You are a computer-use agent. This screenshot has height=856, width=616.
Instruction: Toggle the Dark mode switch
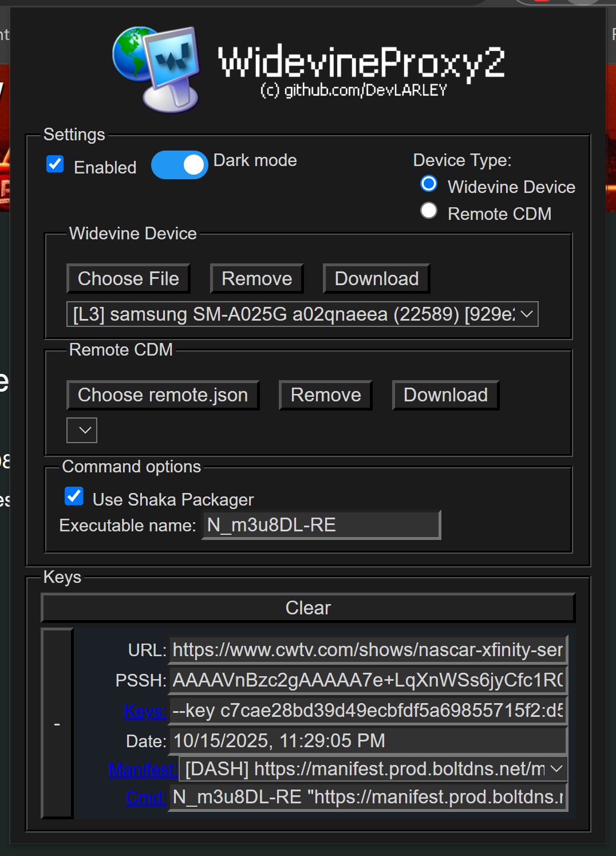[x=179, y=165]
